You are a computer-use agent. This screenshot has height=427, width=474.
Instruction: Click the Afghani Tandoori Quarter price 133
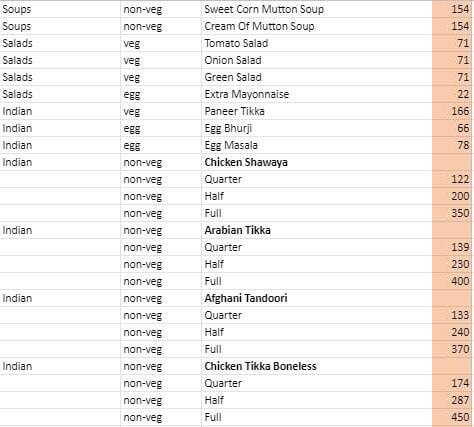pyautogui.click(x=452, y=315)
